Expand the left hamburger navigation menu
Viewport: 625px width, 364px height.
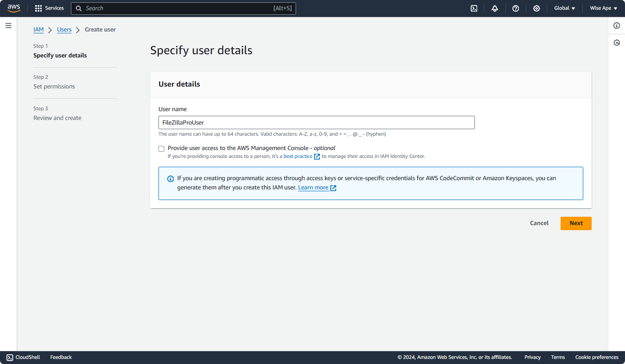(x=8, y=25)
